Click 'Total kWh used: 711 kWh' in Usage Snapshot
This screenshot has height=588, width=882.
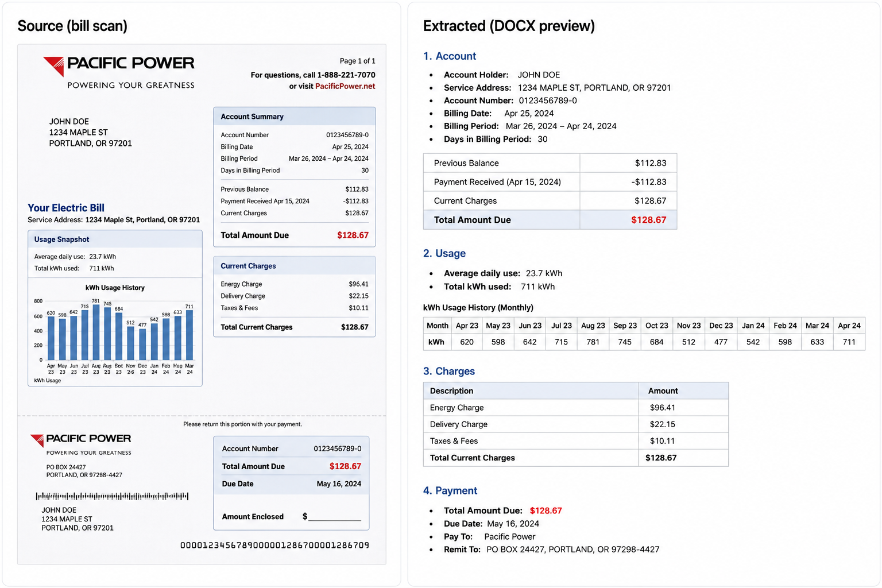[x=74, y=268]
